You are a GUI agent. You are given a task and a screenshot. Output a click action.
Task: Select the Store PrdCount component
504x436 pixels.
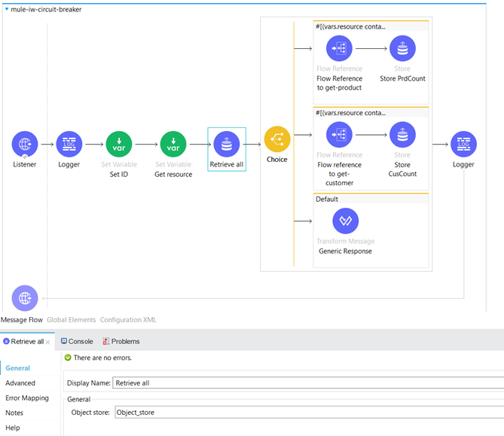click(x=402, y=48)
